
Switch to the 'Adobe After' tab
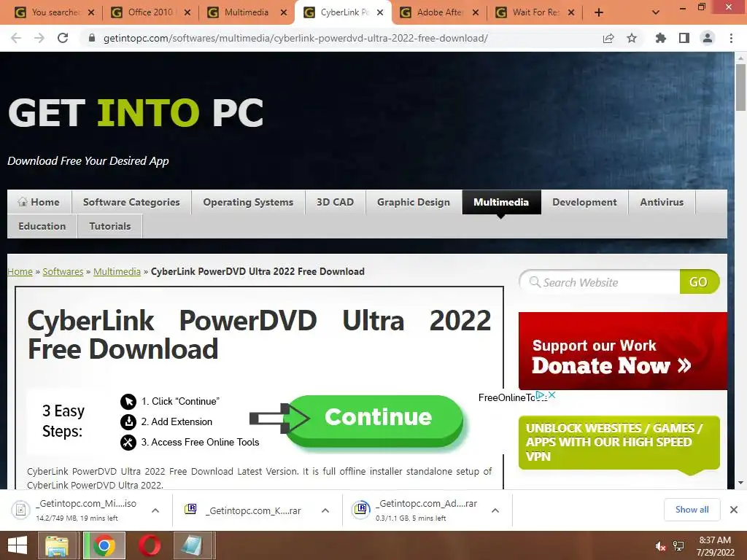click(x=438, y=13)
